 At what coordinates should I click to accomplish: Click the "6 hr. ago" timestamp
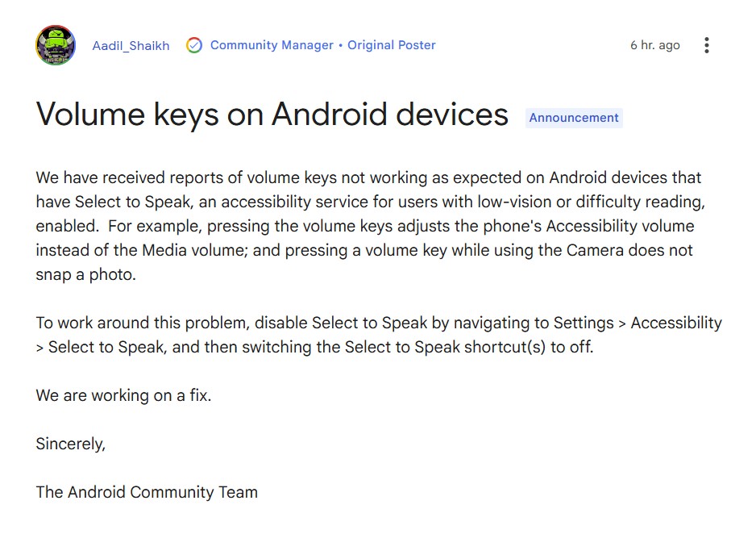654,45
